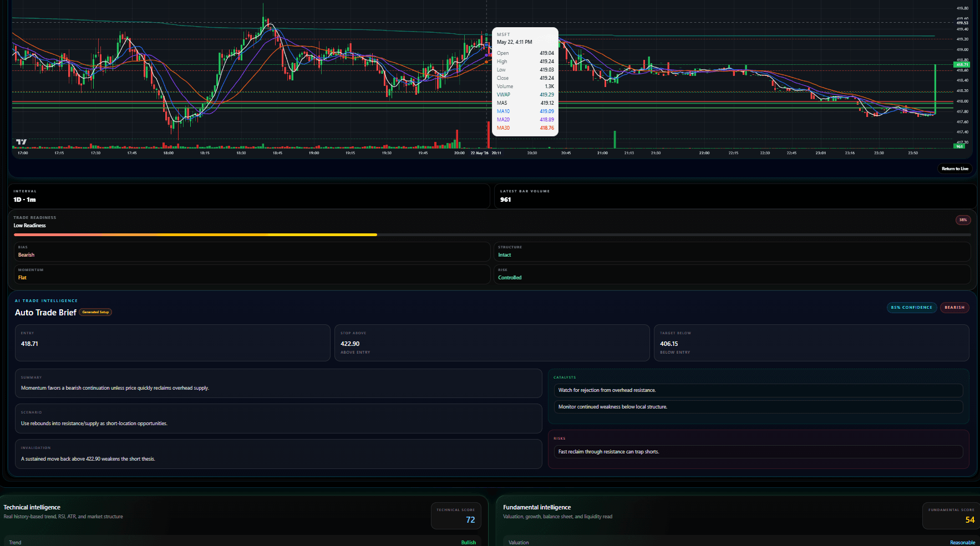Click the 38% readiness badge
The image size is (980, 546).
(x=963, y=220)
